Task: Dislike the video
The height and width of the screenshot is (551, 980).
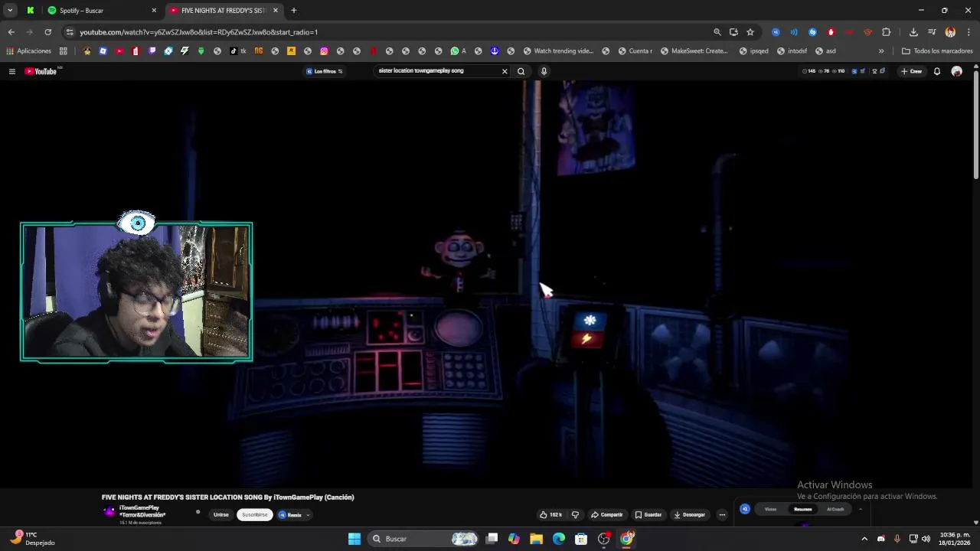Action: tap(575, 515)
